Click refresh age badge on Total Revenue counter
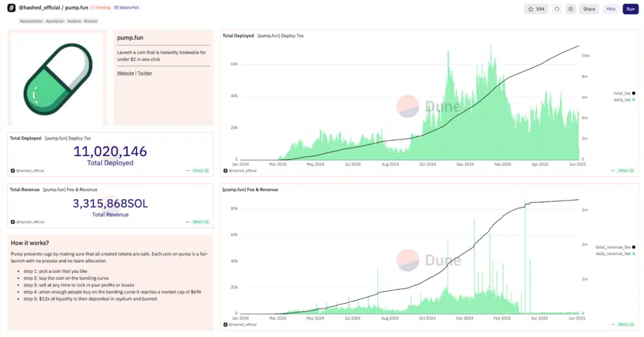 click(201, 222)
